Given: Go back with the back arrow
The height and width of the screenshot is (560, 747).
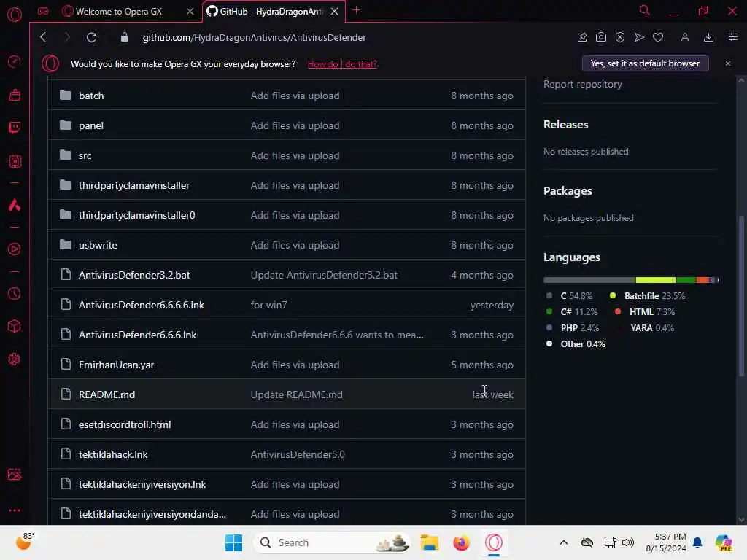Looking at the screenshot, I should [43, 37].
